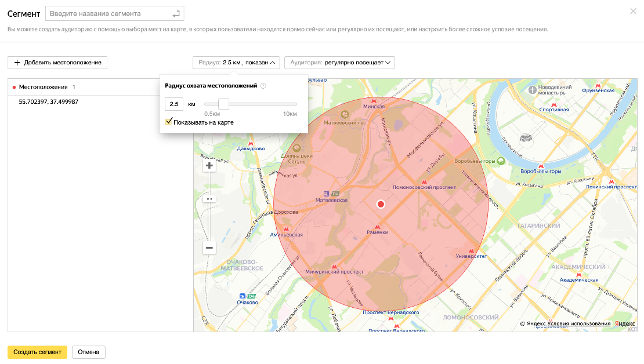Image resolution: width=644 pixels, height=364 pixels.
Task: Click Добавить местоположение button
Action: [x=57, y=63]
